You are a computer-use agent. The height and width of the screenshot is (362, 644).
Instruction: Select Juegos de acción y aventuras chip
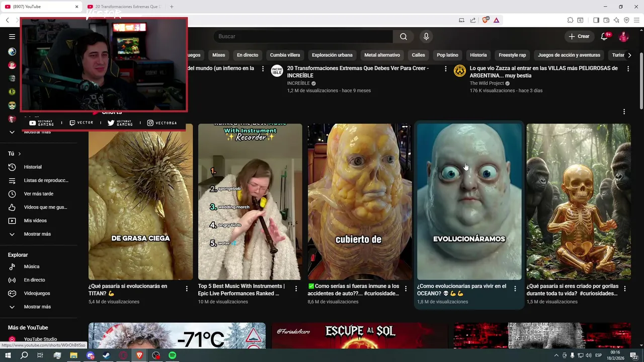(x=569, y=55)
